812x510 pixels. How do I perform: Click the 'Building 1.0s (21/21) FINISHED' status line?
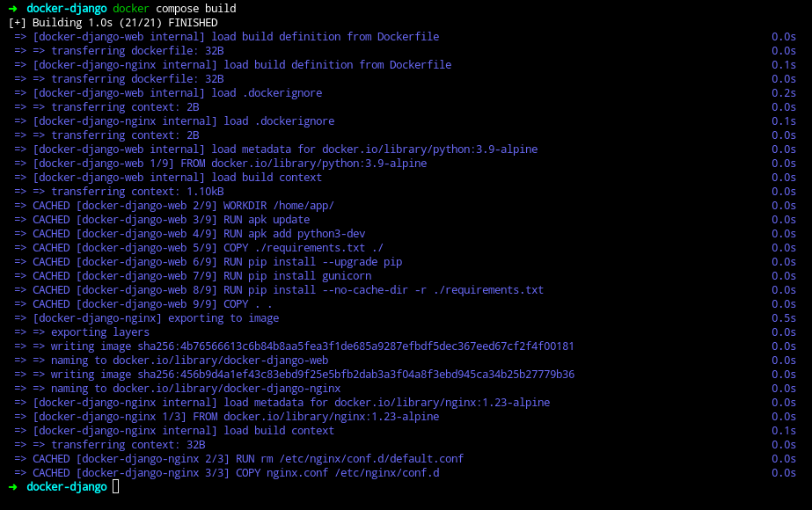[113, 23]
